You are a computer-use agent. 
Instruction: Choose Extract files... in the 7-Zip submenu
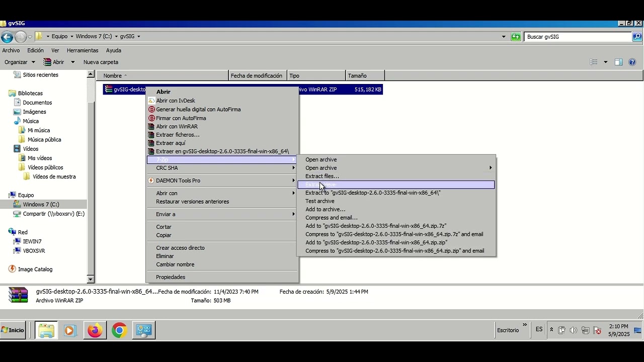pyautogui.click(x=396, y=176)
